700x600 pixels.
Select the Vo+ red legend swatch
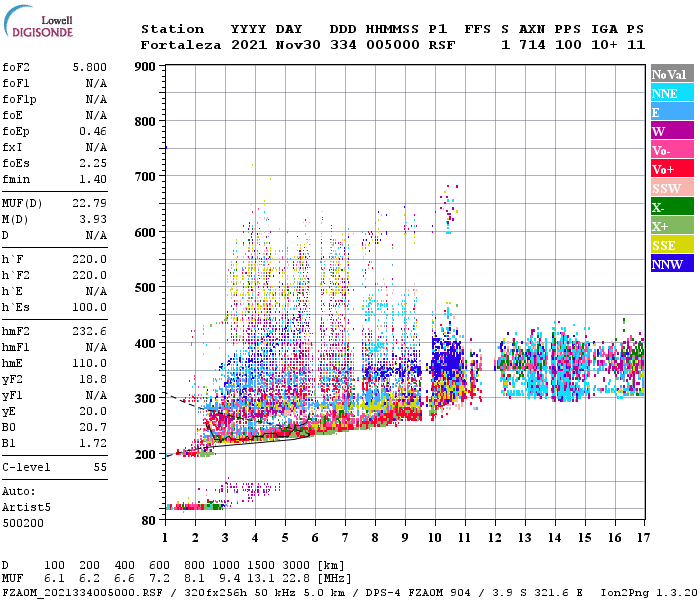(x=672, y=169)
